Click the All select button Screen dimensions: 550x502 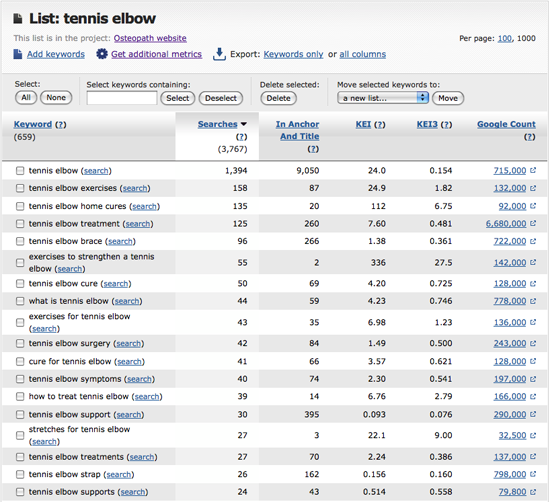click(26, 98)
